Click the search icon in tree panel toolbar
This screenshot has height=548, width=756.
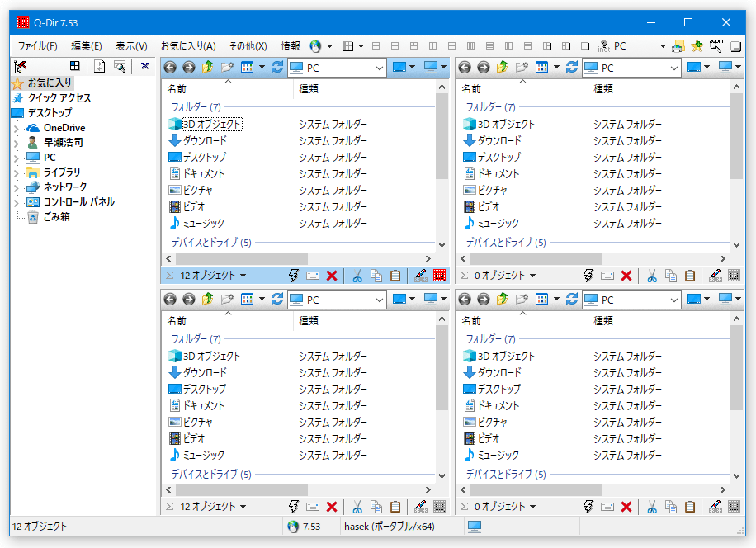[x=120, y=66]
